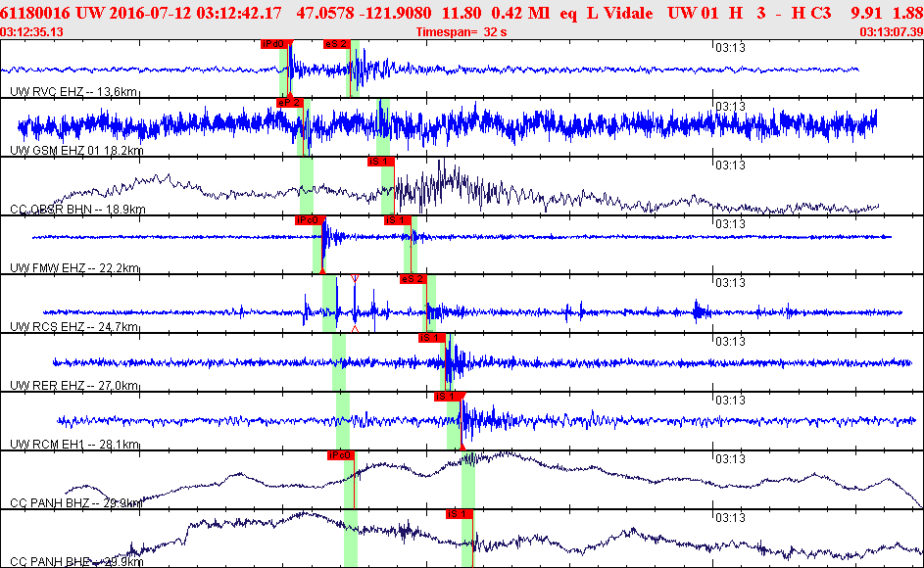Select the iPd0 pick flag on RVC trace
Screen dimensions: 924x568
pyautogui.click(x=274, y=44)
